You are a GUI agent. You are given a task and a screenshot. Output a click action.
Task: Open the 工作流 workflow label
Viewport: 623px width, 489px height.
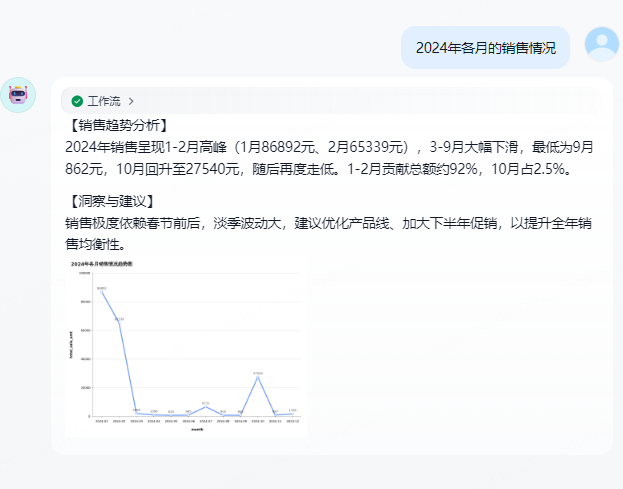point(103,101)
